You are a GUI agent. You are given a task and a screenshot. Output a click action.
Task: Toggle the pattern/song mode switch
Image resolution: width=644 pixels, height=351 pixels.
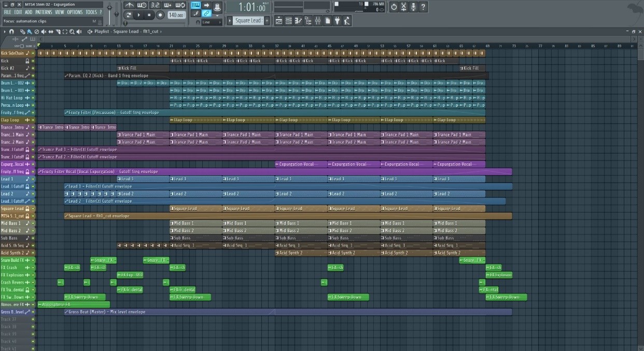tap(128, 15)
